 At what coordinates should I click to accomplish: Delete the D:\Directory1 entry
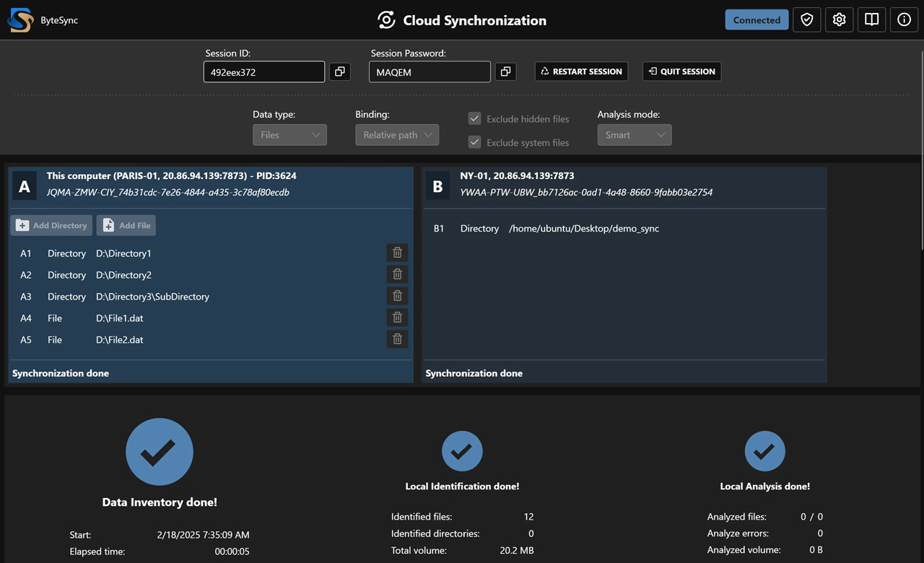pos(397,253)
